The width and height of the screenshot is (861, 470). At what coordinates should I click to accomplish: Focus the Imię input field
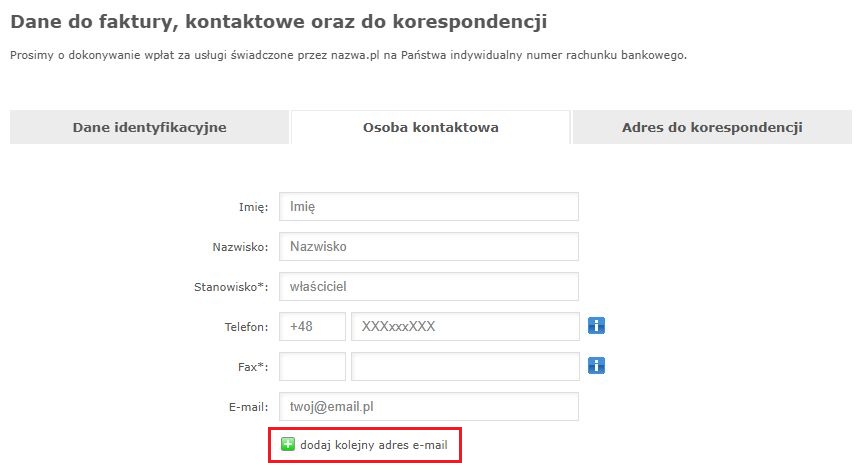click(429, 206)
